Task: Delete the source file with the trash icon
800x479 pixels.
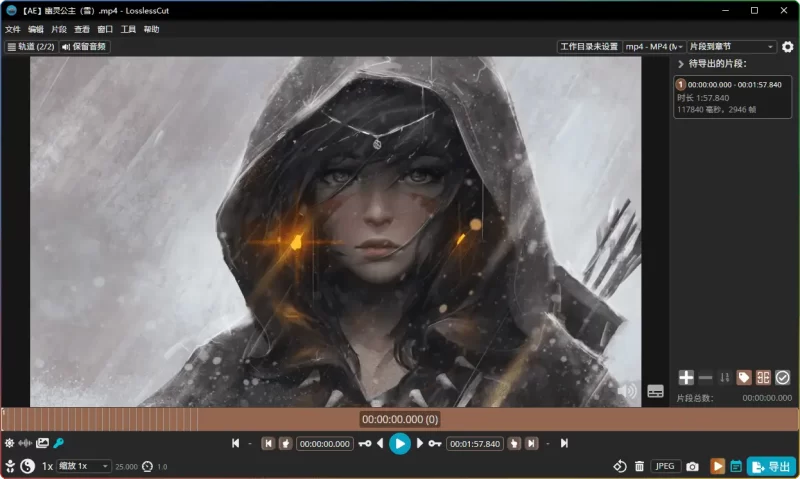Action: (639, 466)
